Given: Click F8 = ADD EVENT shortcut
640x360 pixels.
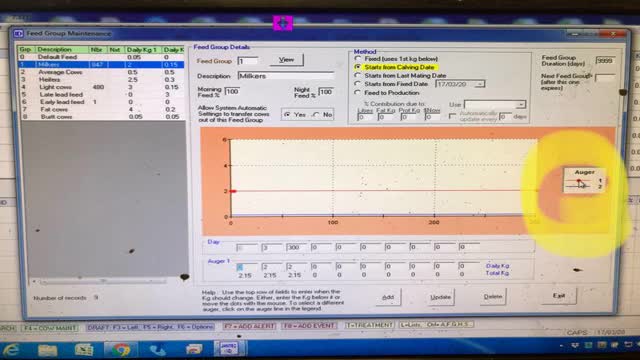Looking at the screenshot, I should (x=309, y=326).
